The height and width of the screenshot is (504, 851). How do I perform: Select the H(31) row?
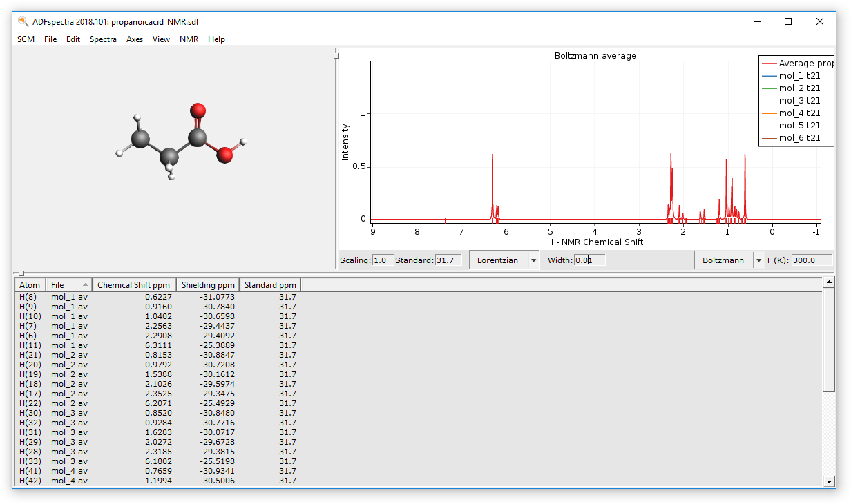tap(419, 432)
